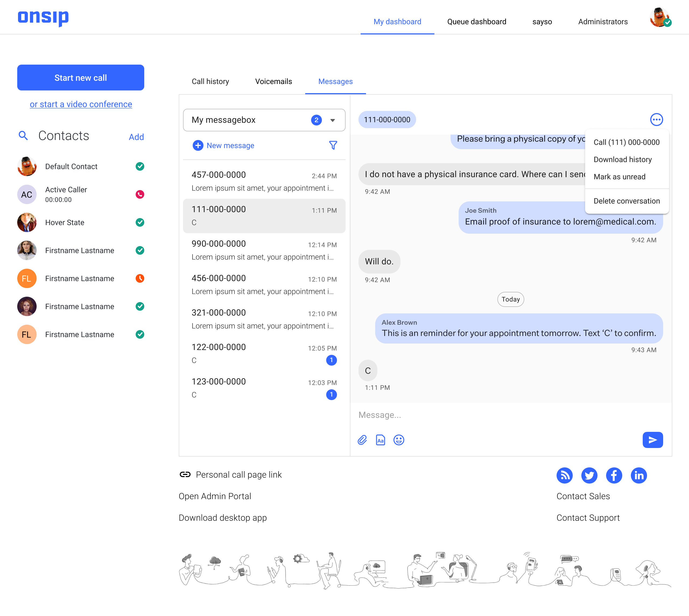The height and width of the screenshot is (616, 689).
Task: Click the text formatting Aa icon
Action: click(380, 440)
